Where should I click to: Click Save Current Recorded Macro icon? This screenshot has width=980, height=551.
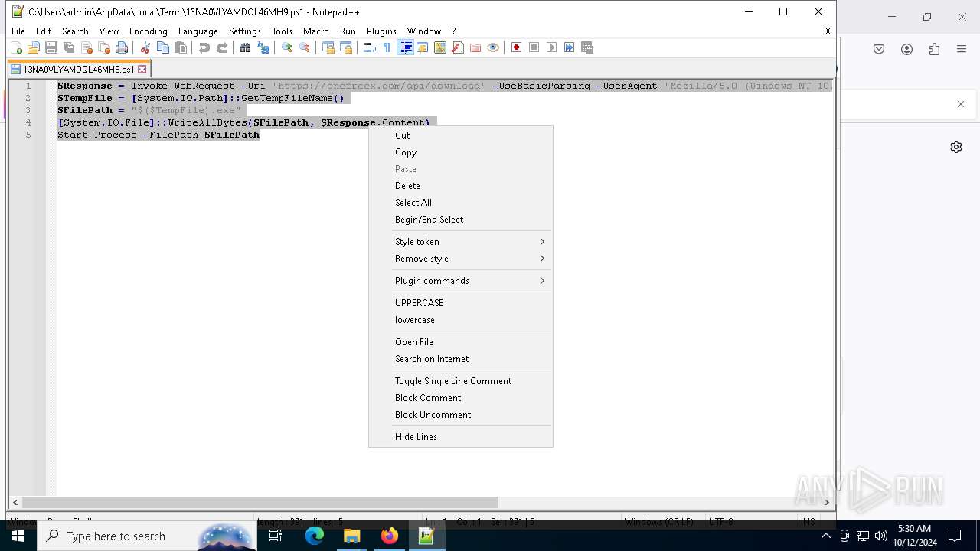coord(587,47)
